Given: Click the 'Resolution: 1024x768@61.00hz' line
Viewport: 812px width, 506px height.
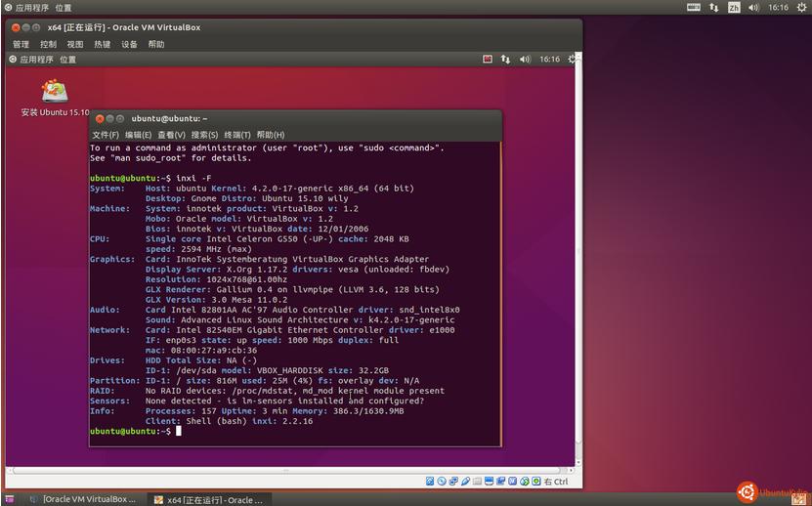Looking at the screenshot, I should pos(217,279).
